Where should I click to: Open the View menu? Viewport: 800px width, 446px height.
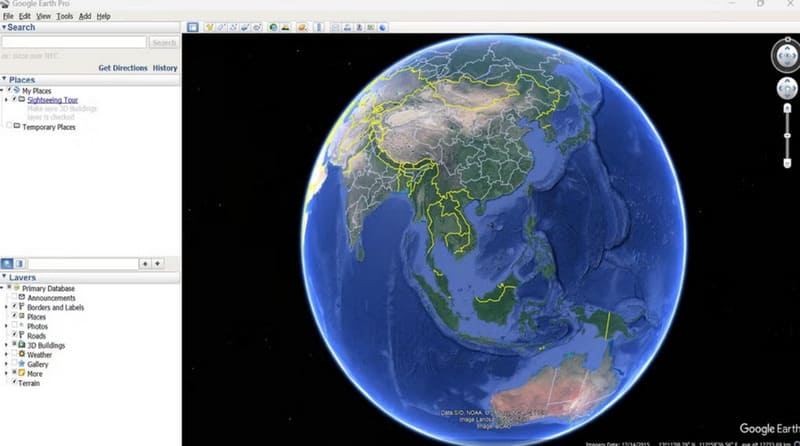coord(43,17)
